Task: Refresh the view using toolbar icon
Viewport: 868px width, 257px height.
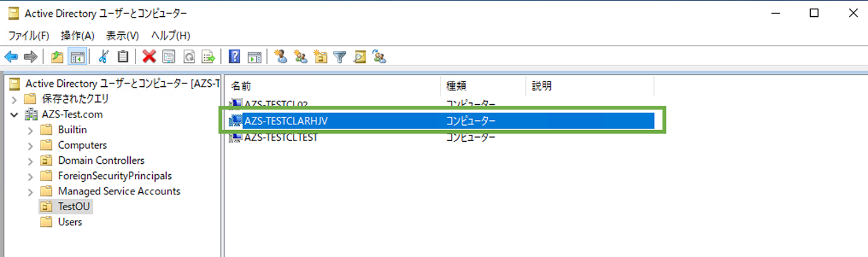Action: [189, 56]
